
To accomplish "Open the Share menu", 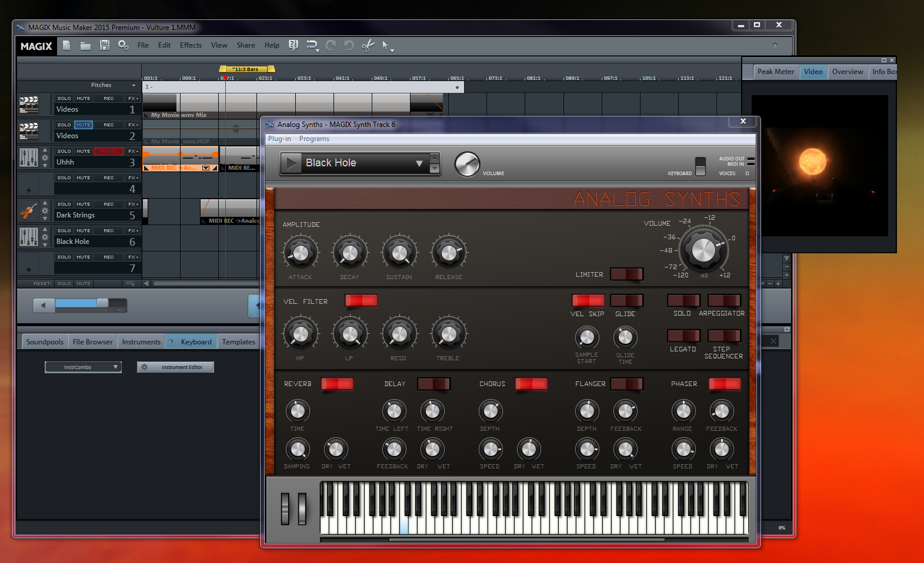I will pyautogui.click(x=246, y=45).
